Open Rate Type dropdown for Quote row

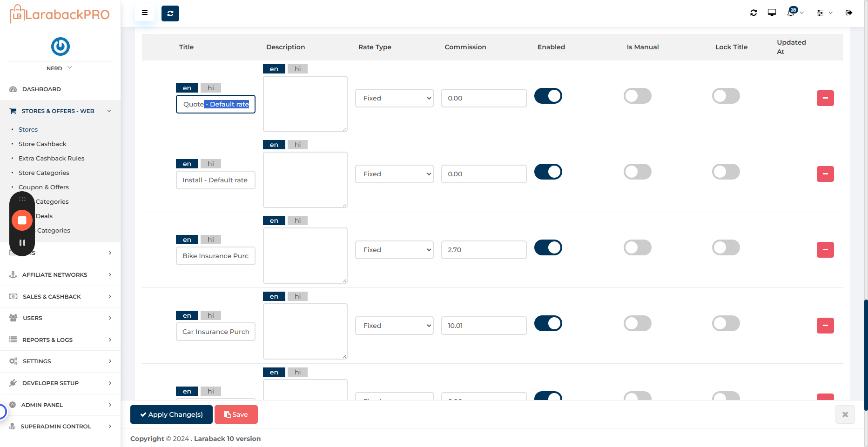tap(394, 98)
